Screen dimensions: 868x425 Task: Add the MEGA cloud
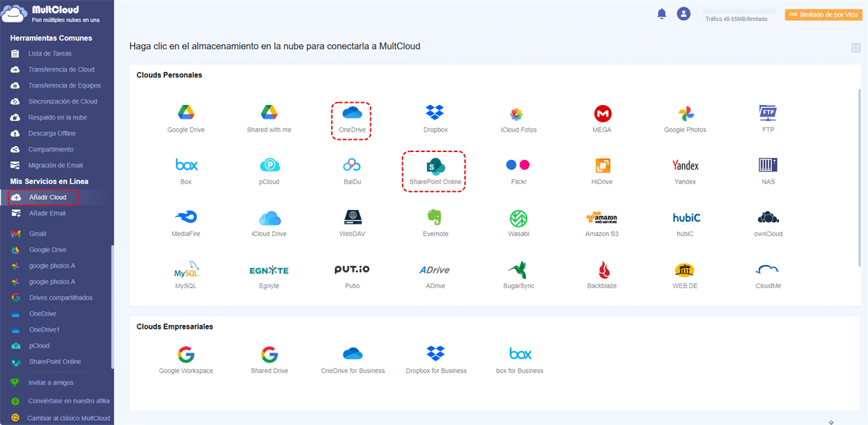click(603, 114)
